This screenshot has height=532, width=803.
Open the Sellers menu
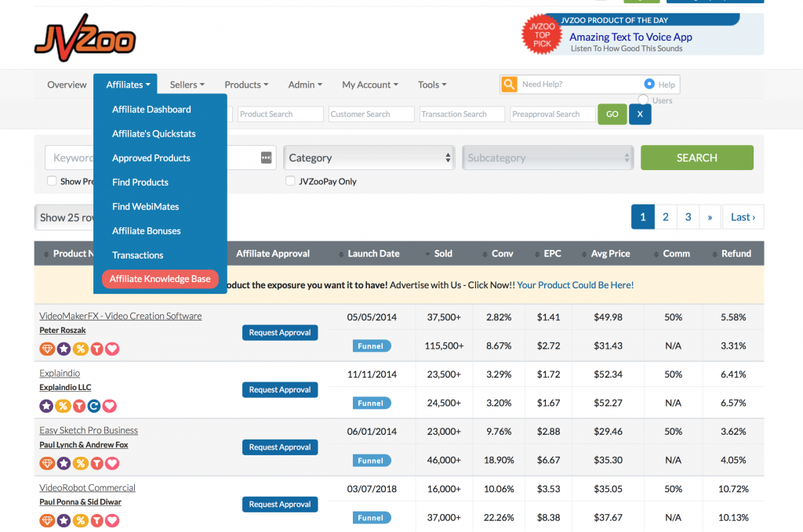tap(187, 84)
